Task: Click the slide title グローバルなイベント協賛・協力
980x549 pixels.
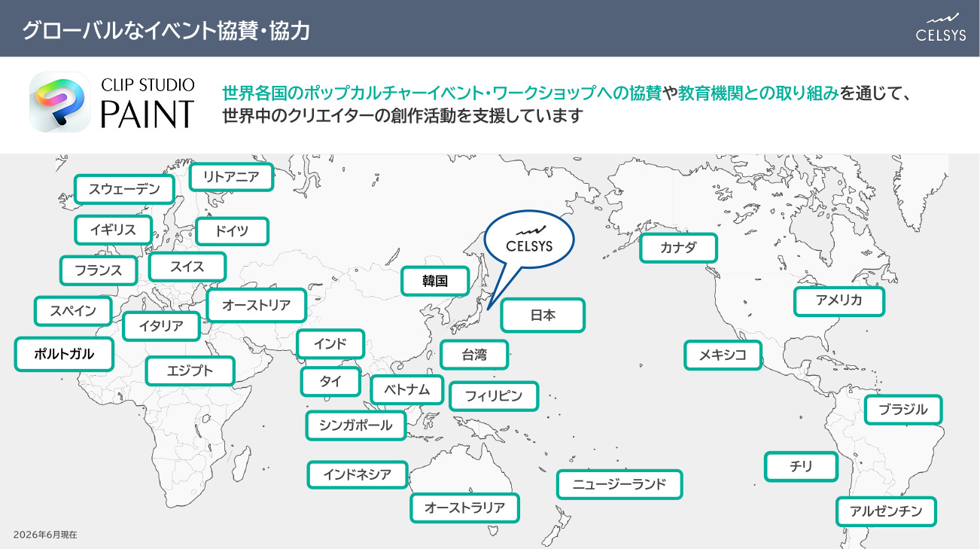Action: (166, 31)
